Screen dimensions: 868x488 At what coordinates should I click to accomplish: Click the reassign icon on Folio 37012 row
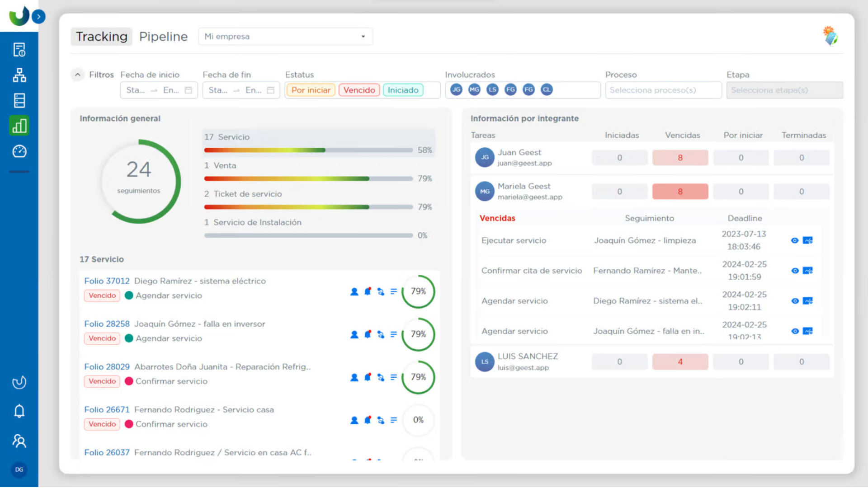[x=381, y=292]
